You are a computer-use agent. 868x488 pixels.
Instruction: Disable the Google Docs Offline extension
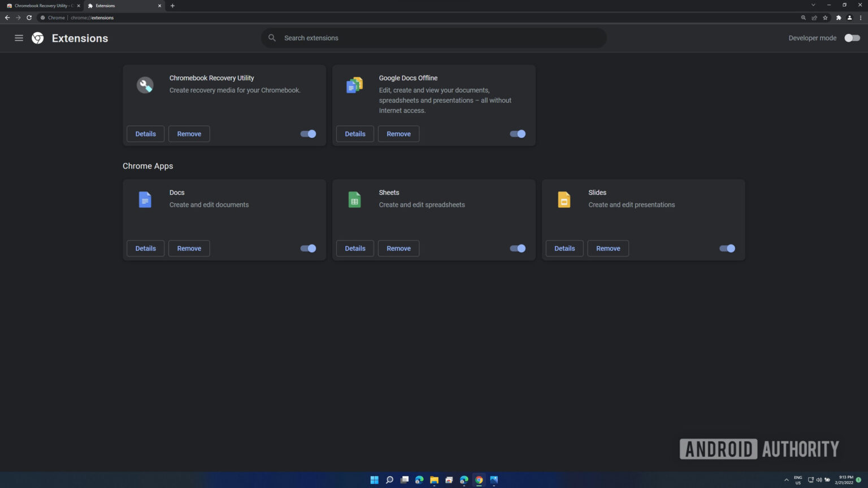pyautogui.click(x=517, y=134)
